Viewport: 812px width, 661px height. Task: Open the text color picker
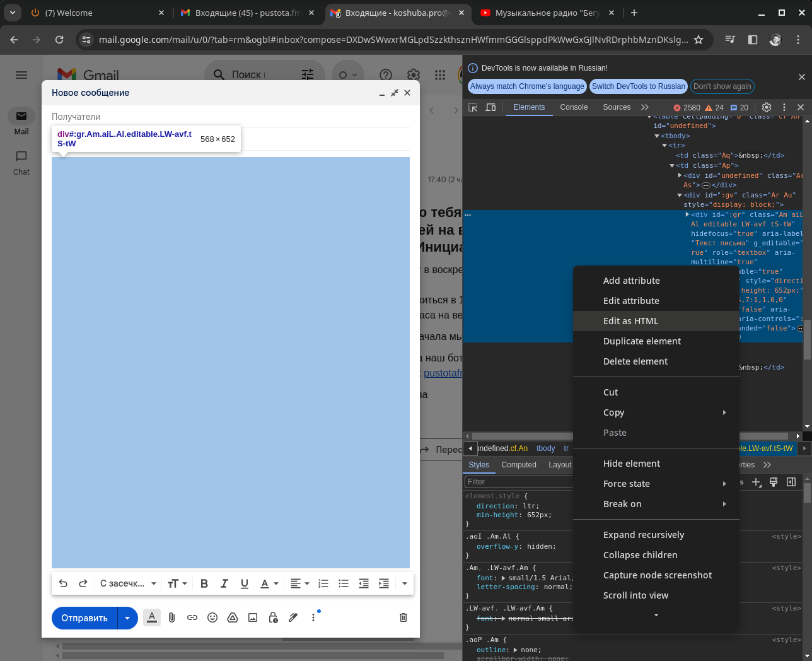pyautogui.click(x=269, y=583)
